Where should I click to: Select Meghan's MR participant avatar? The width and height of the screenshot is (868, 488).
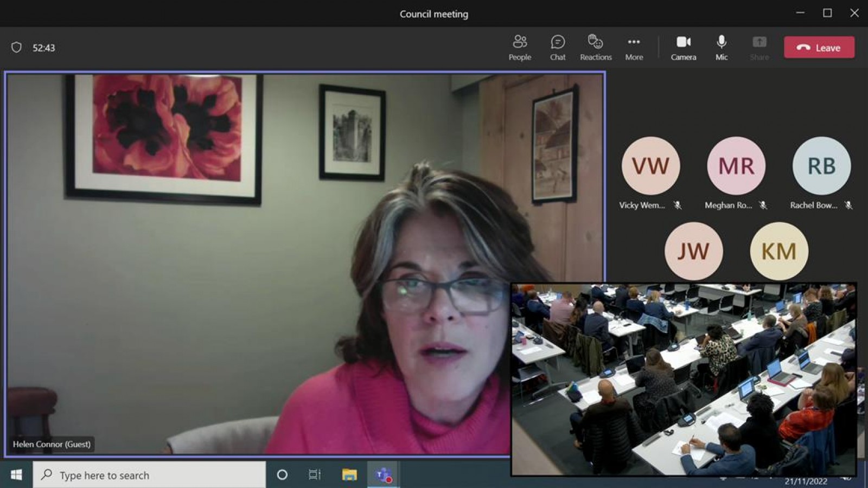pos(736,166)
